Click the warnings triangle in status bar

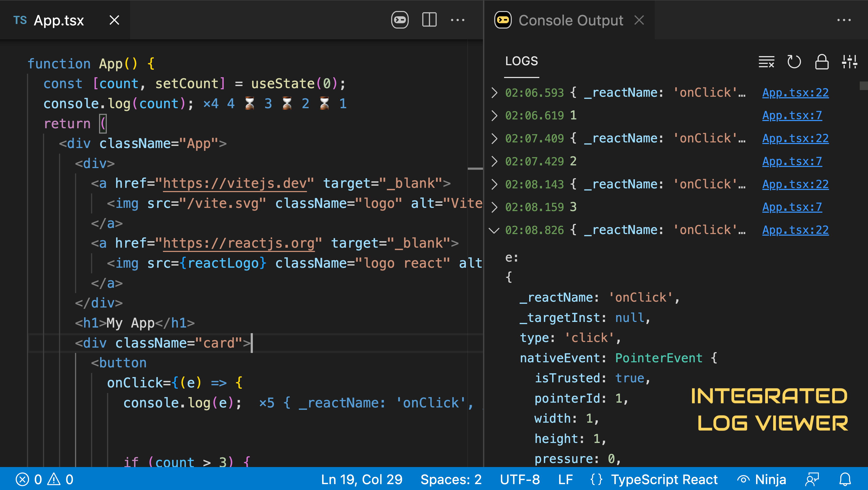click(x=54, y=479)
